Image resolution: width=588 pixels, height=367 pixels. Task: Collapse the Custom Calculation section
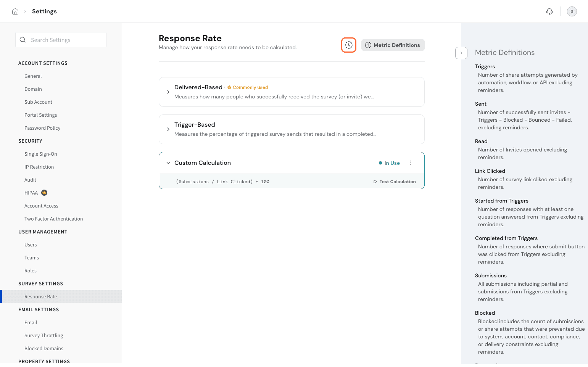tap(168, 163)
